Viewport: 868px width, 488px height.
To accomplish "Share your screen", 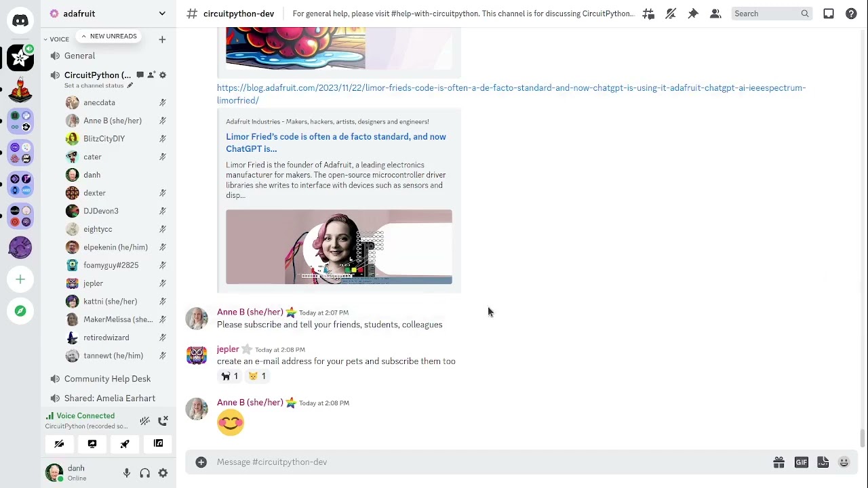I will click(92, 444).
